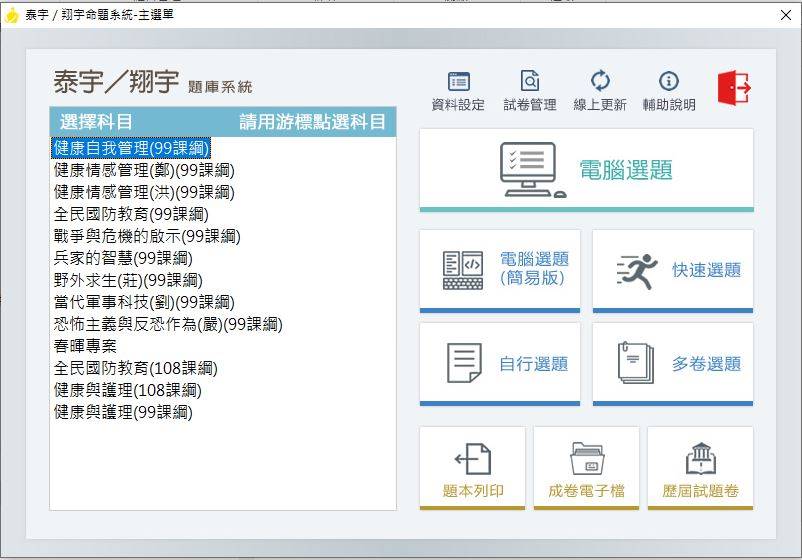Open 成卷電子檔 folder button
The image size is (802, 560).
(586, 468)
